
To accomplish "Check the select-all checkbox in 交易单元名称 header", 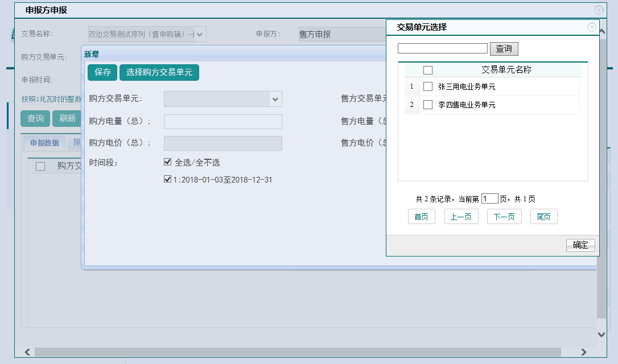I will [428, 70].
